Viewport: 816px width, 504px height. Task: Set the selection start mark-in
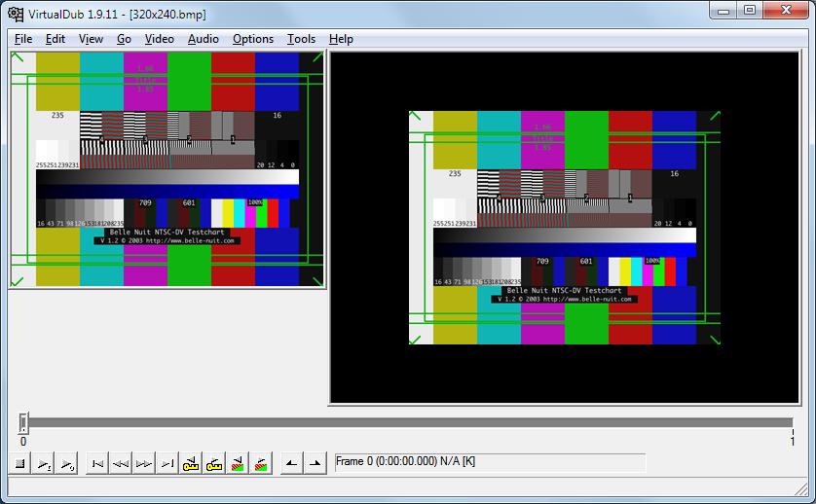point(292,463)
